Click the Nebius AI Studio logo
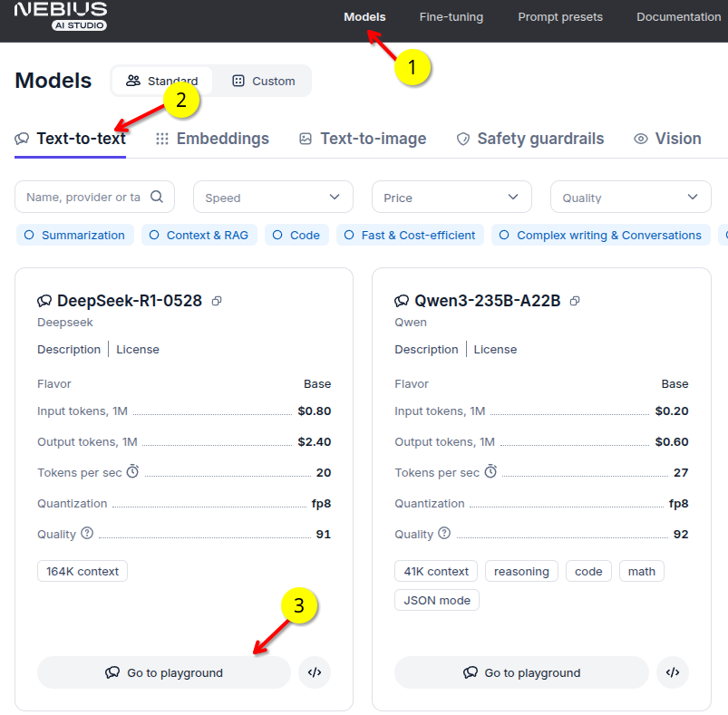 tap(61, 15)
